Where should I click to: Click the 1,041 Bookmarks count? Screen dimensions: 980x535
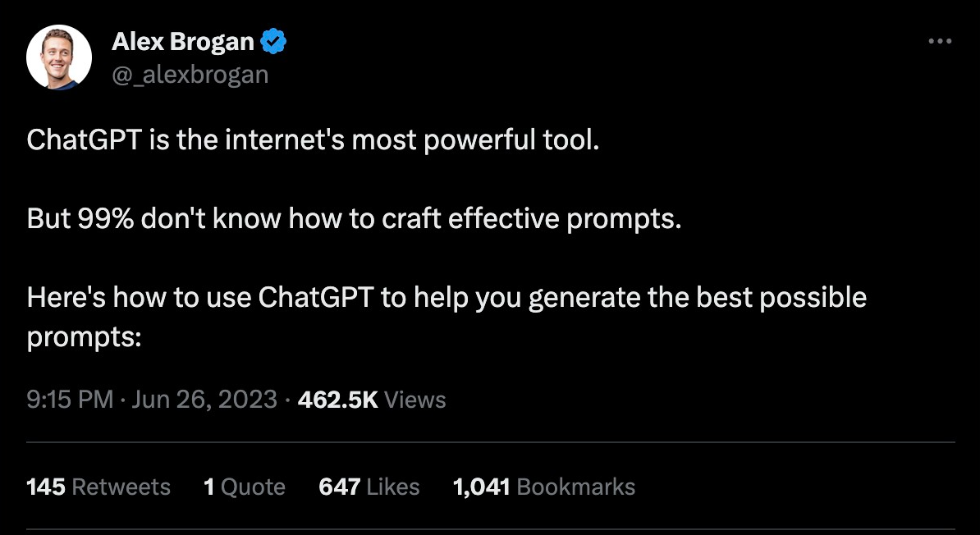point(544,487)
